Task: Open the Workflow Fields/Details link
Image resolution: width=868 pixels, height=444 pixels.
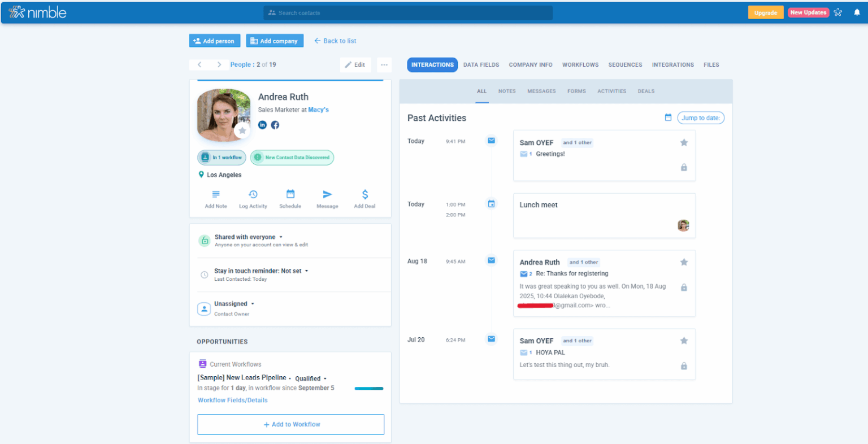Action: [x=232, y=400]
